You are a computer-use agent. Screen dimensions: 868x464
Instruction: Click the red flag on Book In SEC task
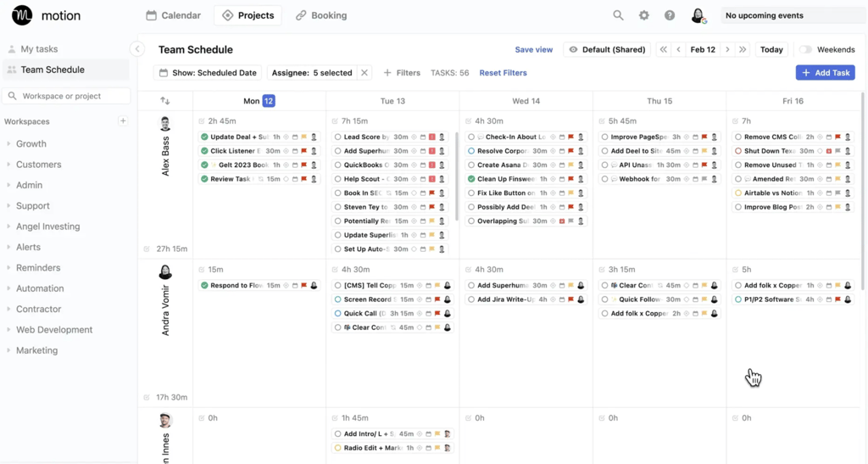(x=431, y=193)
